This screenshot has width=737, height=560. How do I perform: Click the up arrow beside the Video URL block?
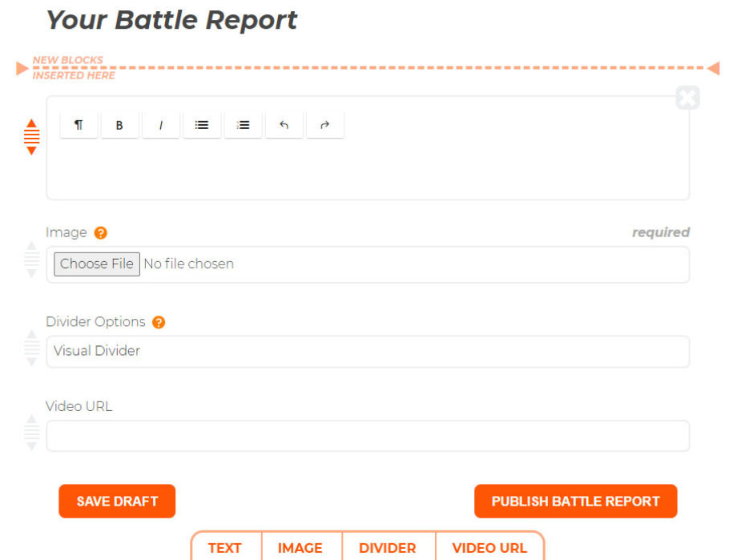(31, 418)
